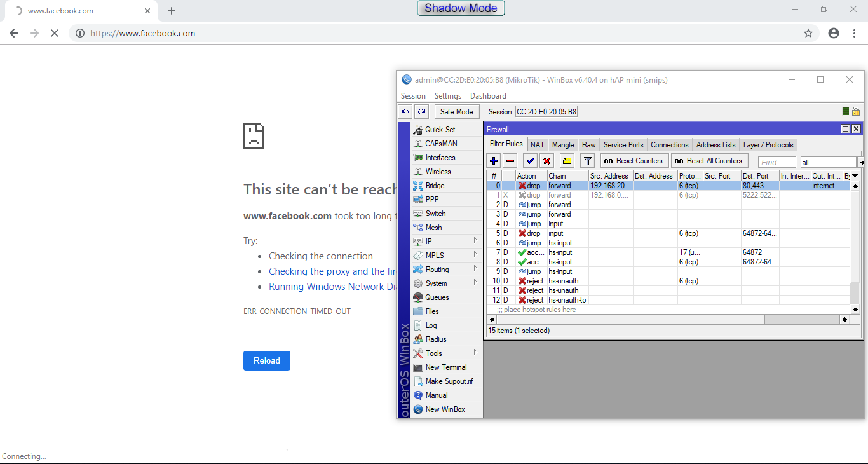Click Find input in Firewall window

pos(777,162)
